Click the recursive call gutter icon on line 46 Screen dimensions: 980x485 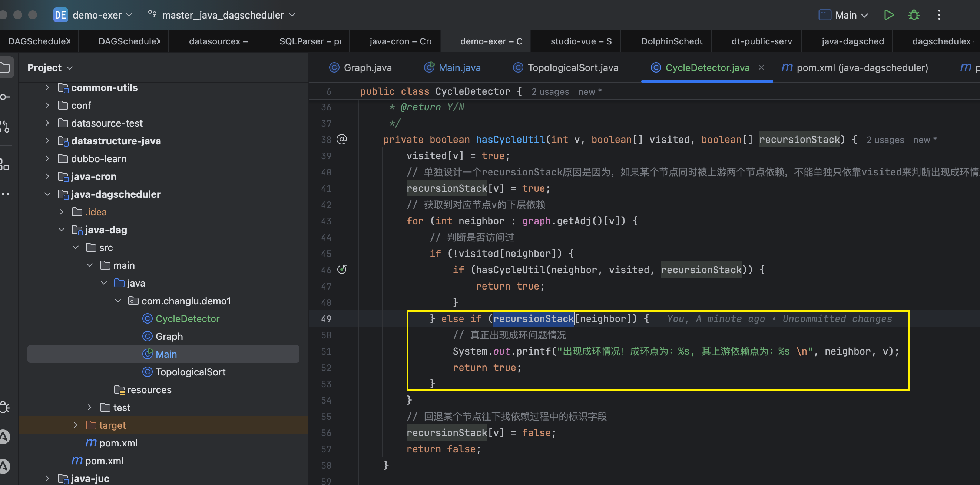[342, 270]
